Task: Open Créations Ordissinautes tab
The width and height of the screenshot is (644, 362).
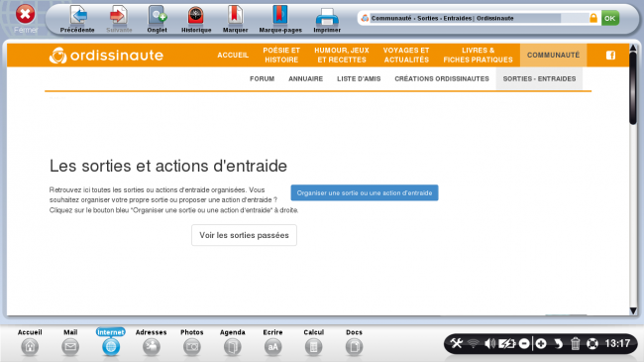Action: (x=442, y=78)
